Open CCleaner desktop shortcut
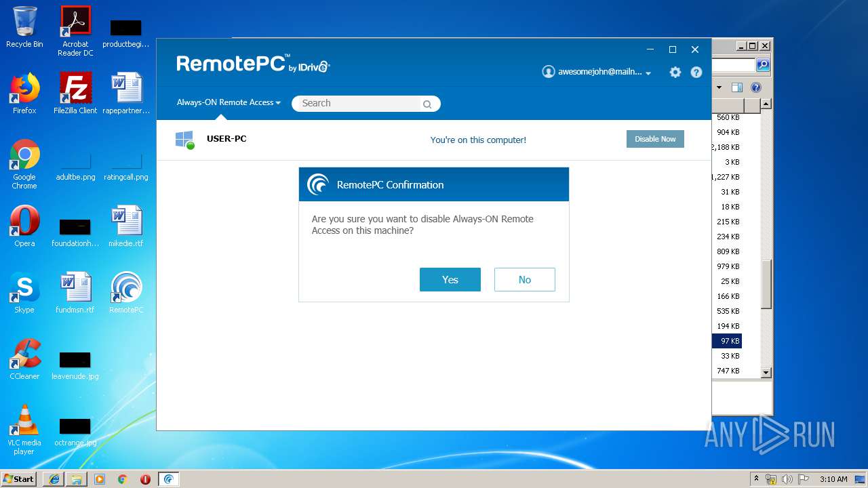The image size is (868, 488). point(24,359)
